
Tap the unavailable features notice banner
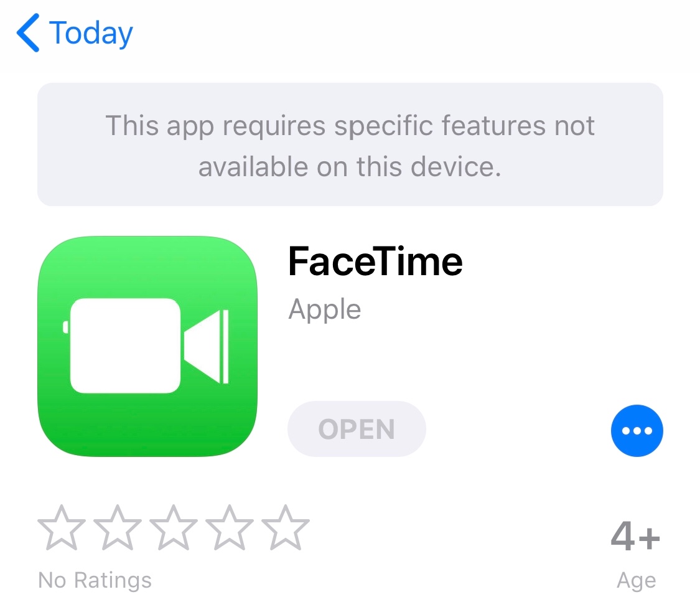coord(350,144)
